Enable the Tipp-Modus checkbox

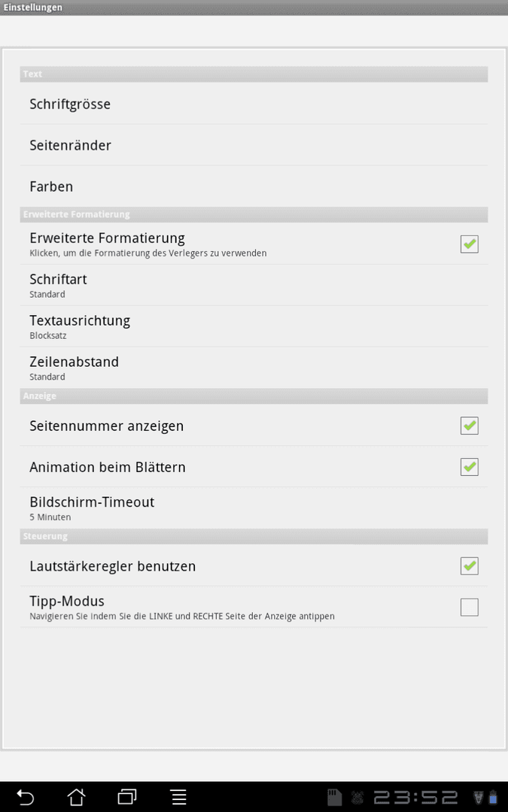click(469, 607)
